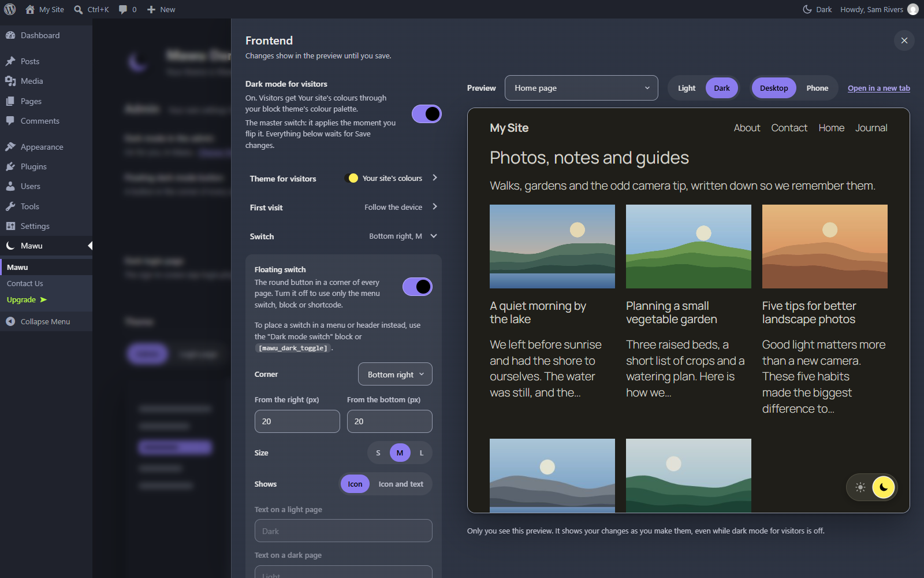Collapse the Switch section chevron
This screenshot has width=924, height=578.
point(434,236)
